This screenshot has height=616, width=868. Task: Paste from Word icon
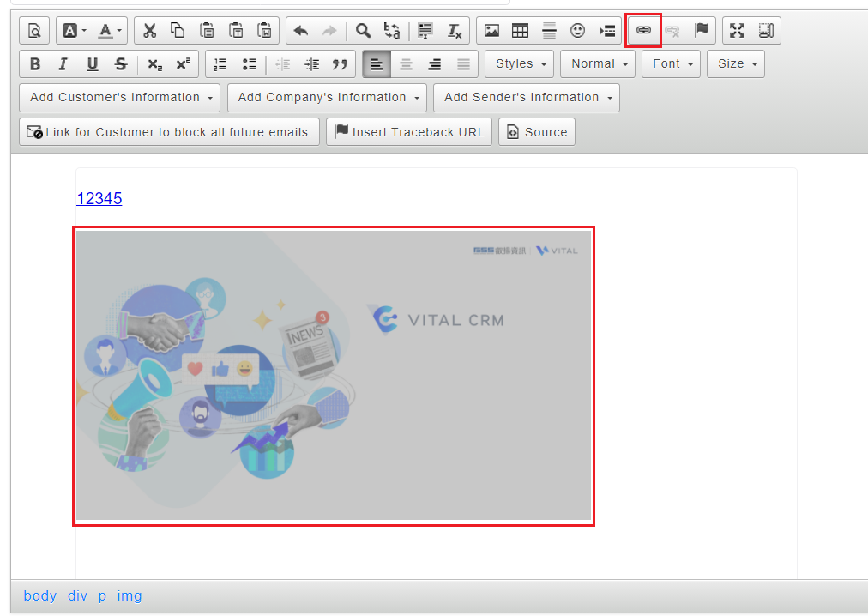[x=265, y=31]
